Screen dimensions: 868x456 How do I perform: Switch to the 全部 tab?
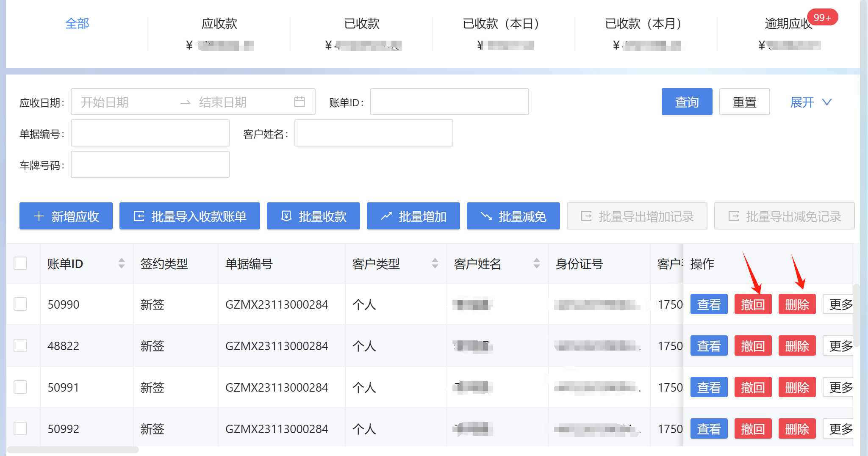(x=77, y=24)
